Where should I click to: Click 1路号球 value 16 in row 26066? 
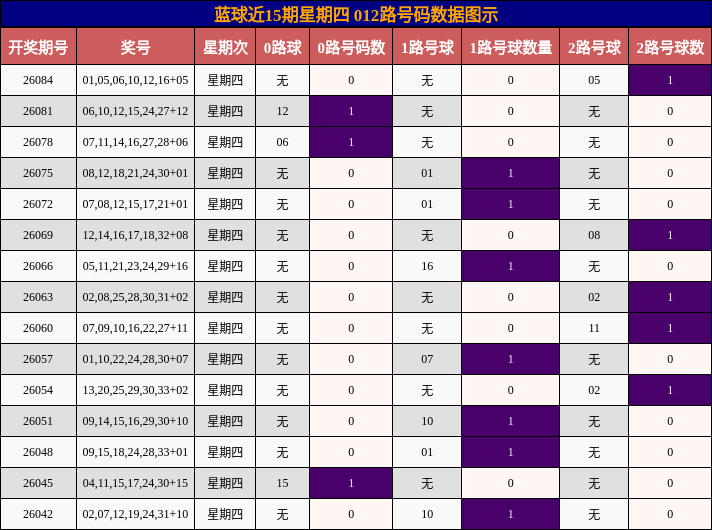427,266
